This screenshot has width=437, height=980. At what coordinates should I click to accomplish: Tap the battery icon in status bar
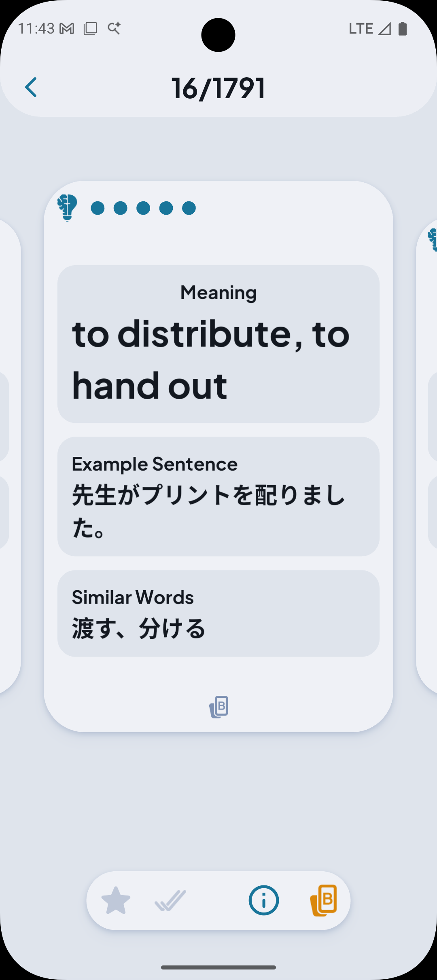tap(403, 29)
